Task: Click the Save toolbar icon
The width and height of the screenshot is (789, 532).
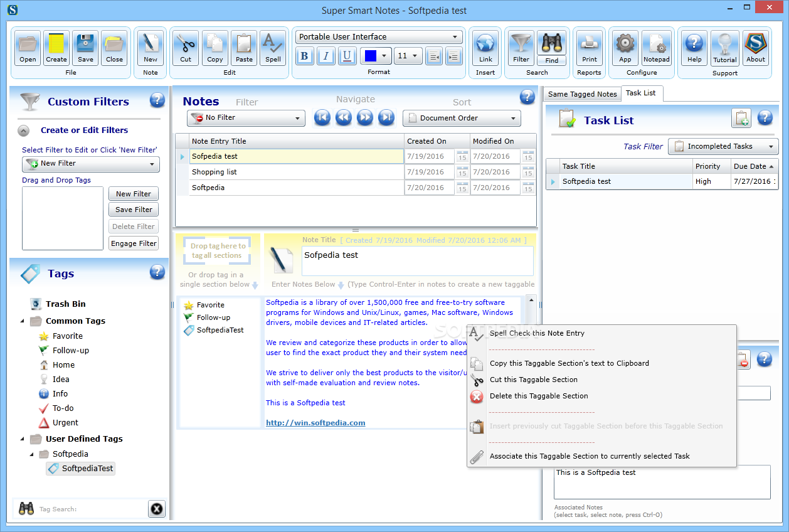Action: tap(85, 48)
